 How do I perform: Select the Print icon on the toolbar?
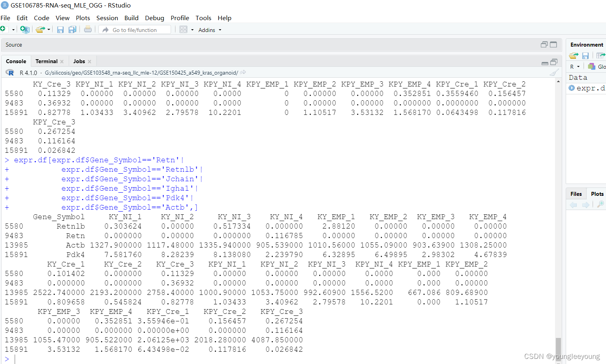point(88,29)
